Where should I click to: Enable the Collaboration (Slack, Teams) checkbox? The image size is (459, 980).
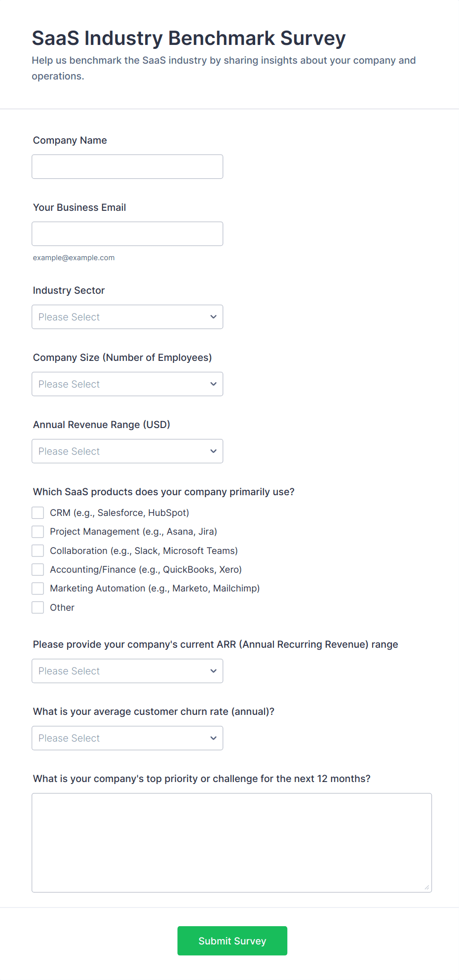click(x=38, y=550)
